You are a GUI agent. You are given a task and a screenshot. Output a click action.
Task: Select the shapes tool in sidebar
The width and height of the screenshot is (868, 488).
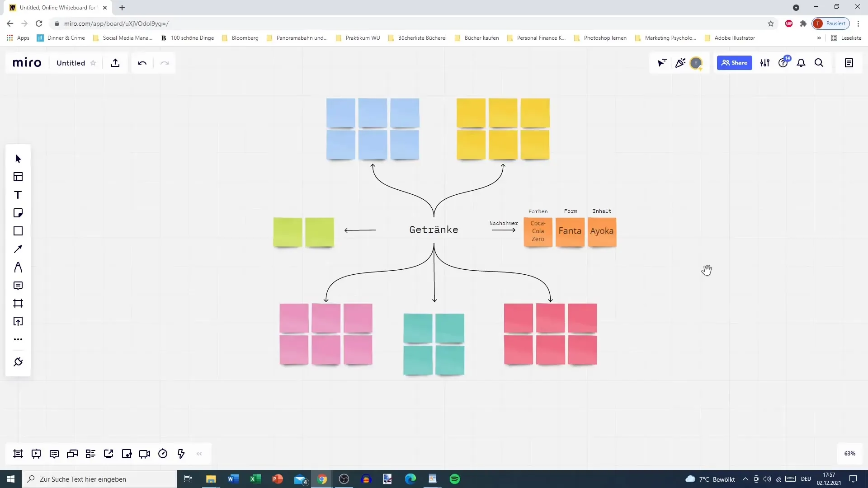point(18,231)
